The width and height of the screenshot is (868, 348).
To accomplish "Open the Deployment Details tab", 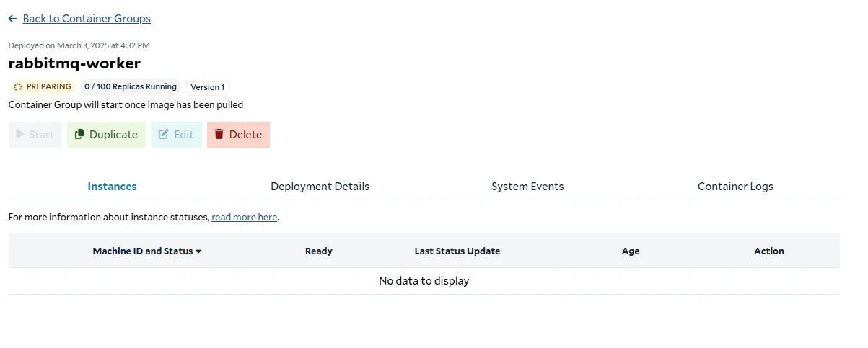I will pos(320,186).
